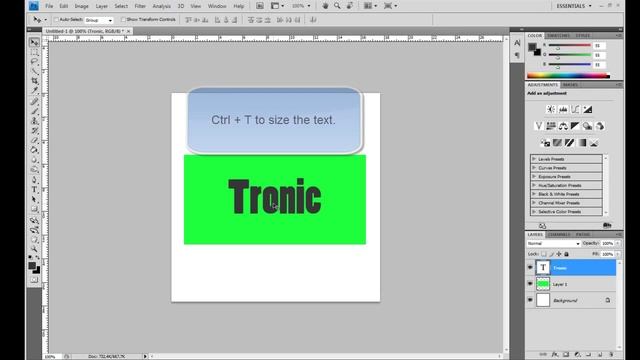Viewport: 640px width, 360px height.
Task: Select the Clone Stamp tool
Action: pyautogui.click(x=35, y=121)
